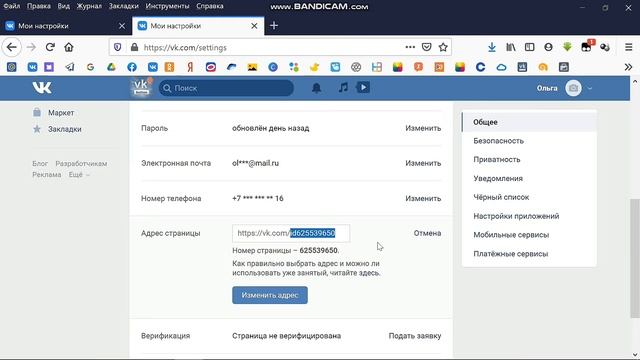Bookmark this page with the star icon
Image resolution: width=640 pixels, height=360 pixels.
coord(443,47)
